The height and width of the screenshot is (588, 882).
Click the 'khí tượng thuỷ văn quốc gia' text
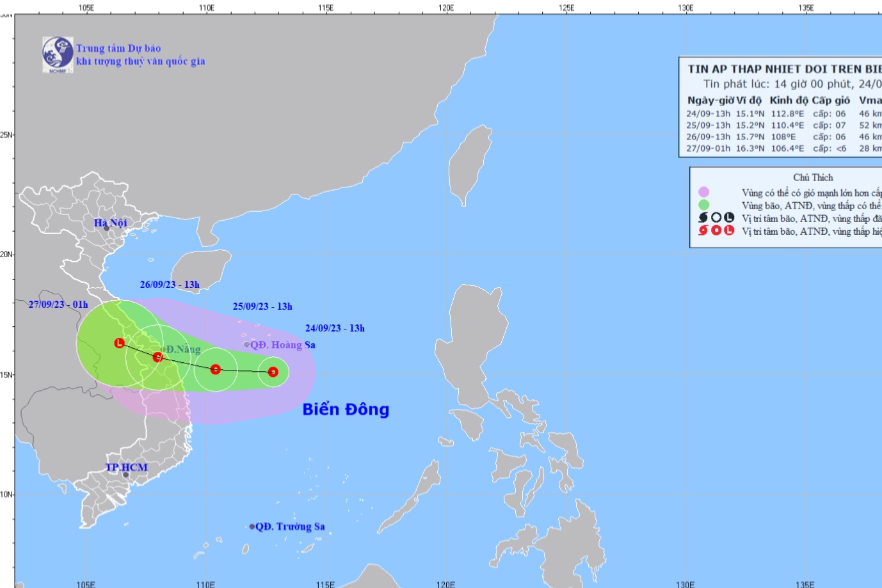(x=140, y=61)
